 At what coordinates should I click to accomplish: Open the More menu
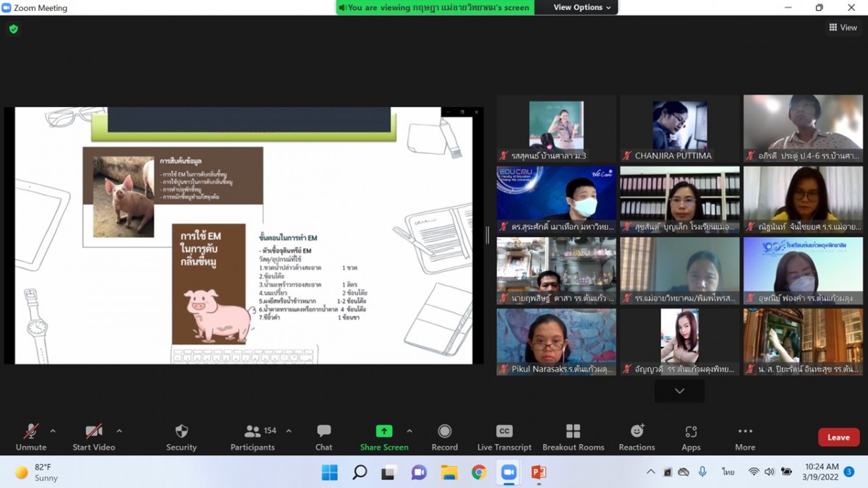pyautogui.click(x=745, y=437)
